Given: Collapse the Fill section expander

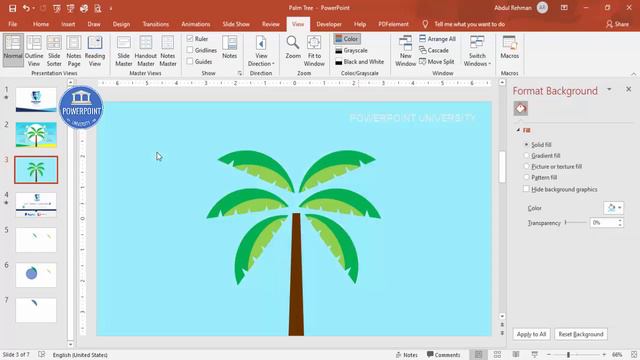Looking at the screenshot, I should [x=518, y=130].
